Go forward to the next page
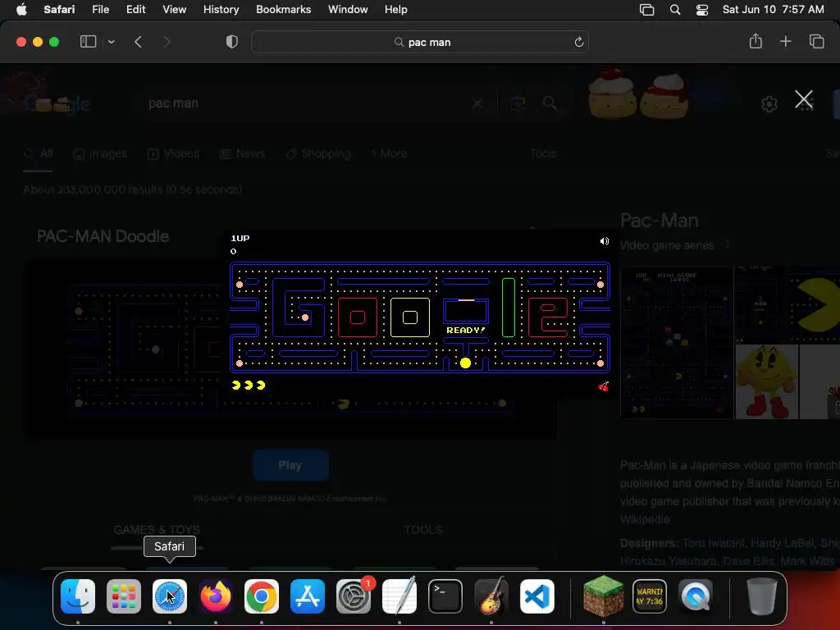Image resolution: width=840 pixels, height=630 pixels. click(167, 42)
